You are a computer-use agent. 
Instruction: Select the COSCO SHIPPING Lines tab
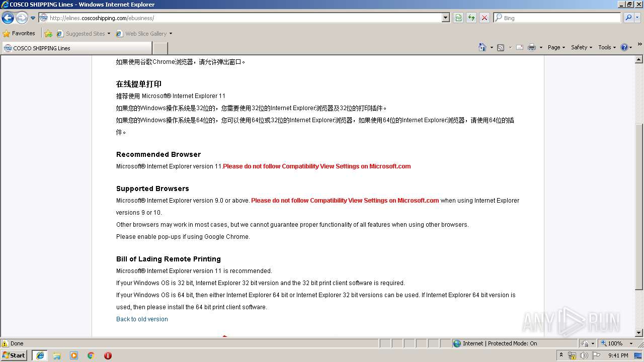pos(76,48)
